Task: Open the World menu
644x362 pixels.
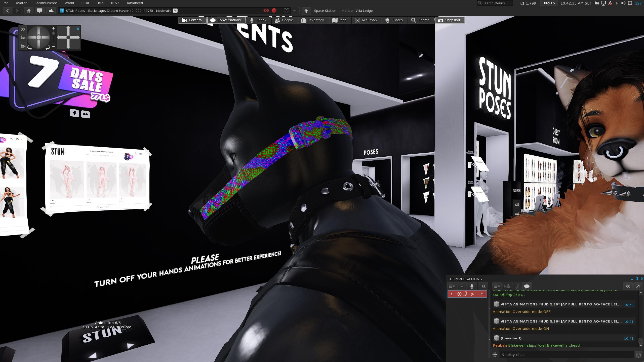Action: tap(69, 3)
